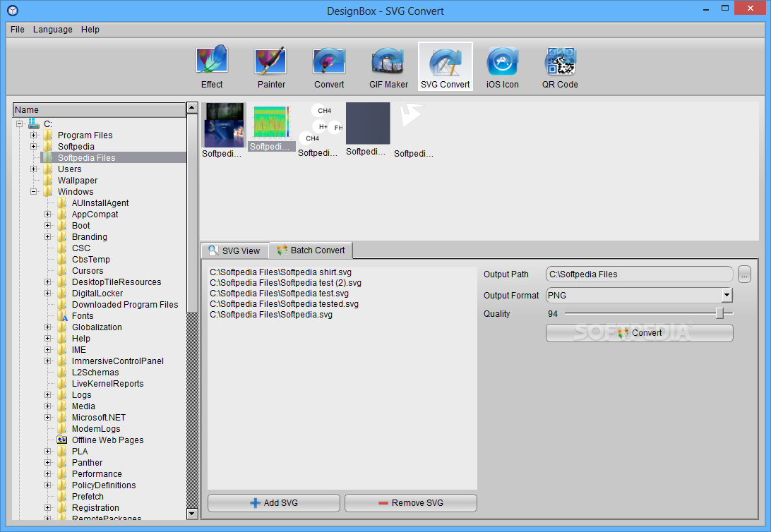This screenshot has height=532, width=771.
Task: Switch to the Batch Convert tab
Action: coord(311,250)
